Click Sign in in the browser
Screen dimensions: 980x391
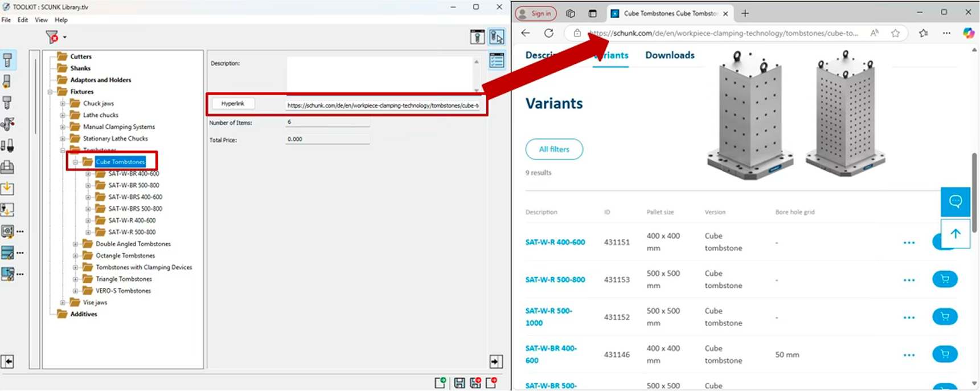tap(536, 13)
